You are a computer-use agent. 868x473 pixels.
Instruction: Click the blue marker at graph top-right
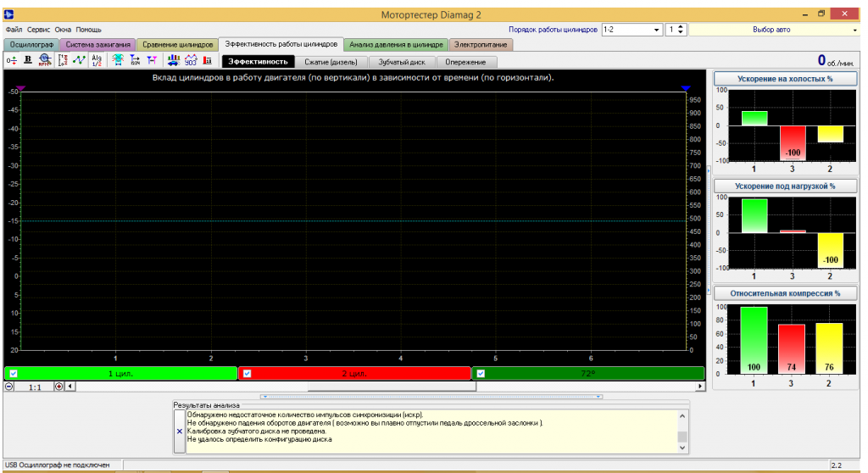point(686,88)
